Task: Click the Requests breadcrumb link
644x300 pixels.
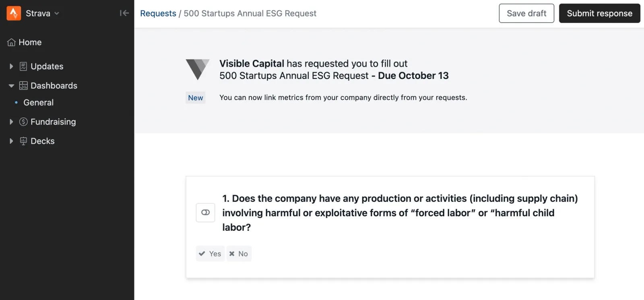Action: (158, 13)
